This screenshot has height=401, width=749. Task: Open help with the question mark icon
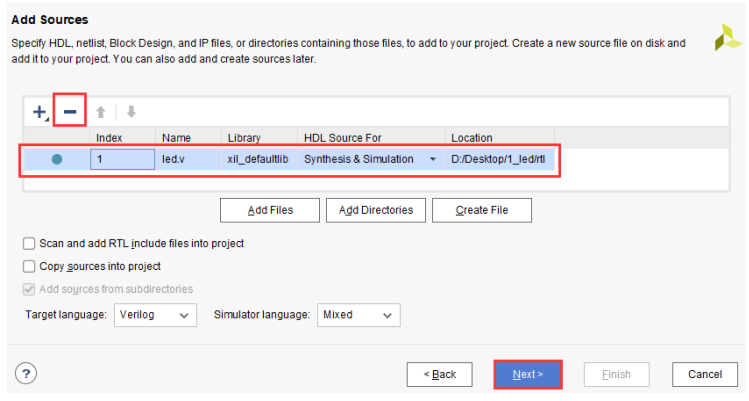[x=26, y=374]
